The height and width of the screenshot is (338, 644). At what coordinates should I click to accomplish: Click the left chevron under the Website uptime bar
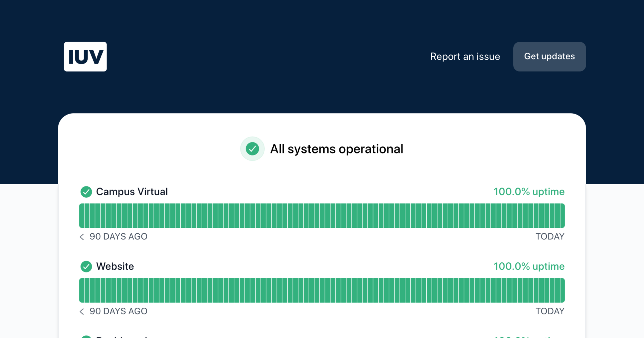81,311
